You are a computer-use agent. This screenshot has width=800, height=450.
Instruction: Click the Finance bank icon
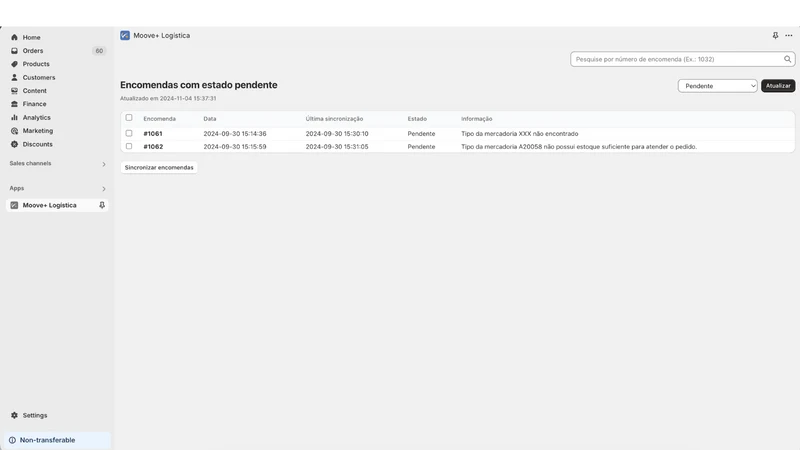(x=14, y=104)
